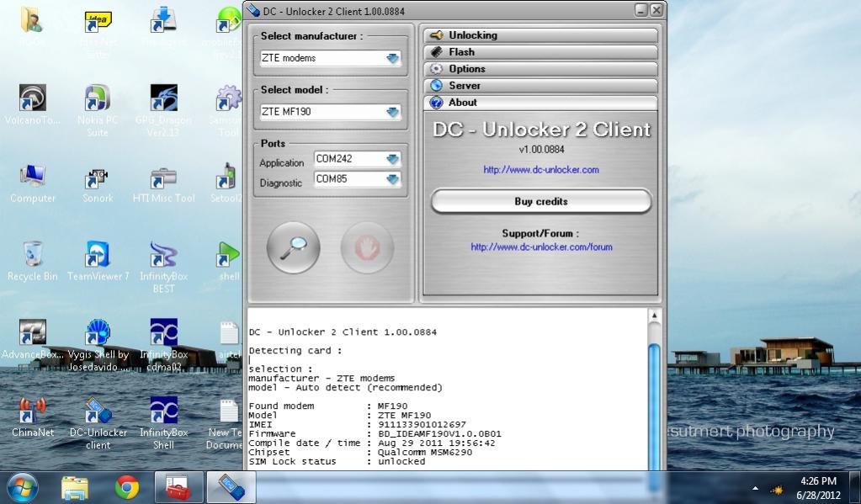Open the Diagnostic port COM85 dropdown

pyautogui.click(x=392, y=179)
